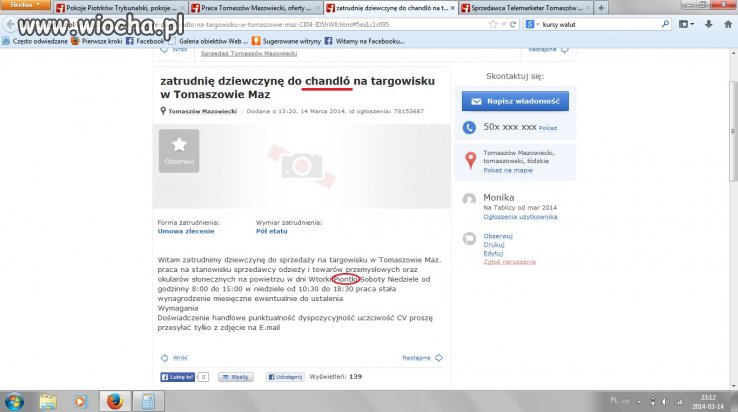Open media player from taskbar
The image size is (738, 412).
[x=80, y=402]
